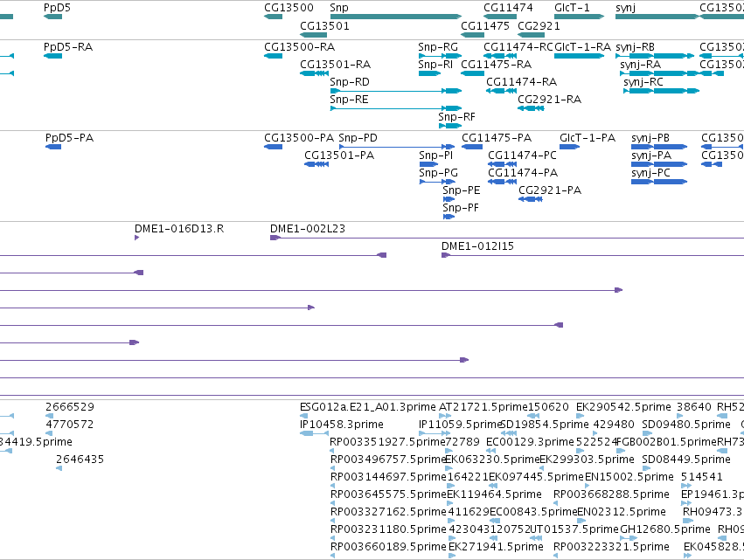
Task: Select the synj gene label
Action: (x=625, y=8)
